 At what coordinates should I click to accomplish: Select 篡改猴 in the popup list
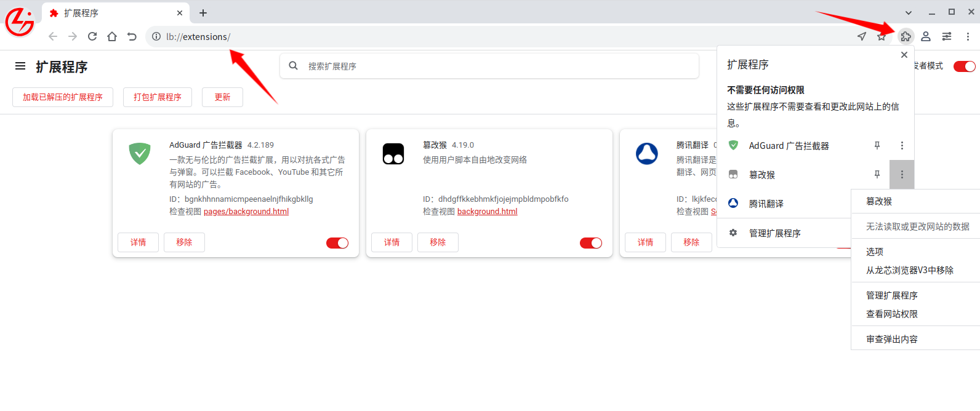click(x=791, y=175)
